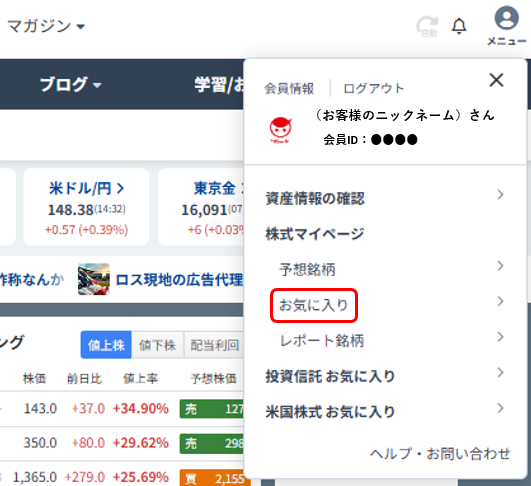Open the news thumbnail beside ロス現地の広告代理

click(94, 279)
